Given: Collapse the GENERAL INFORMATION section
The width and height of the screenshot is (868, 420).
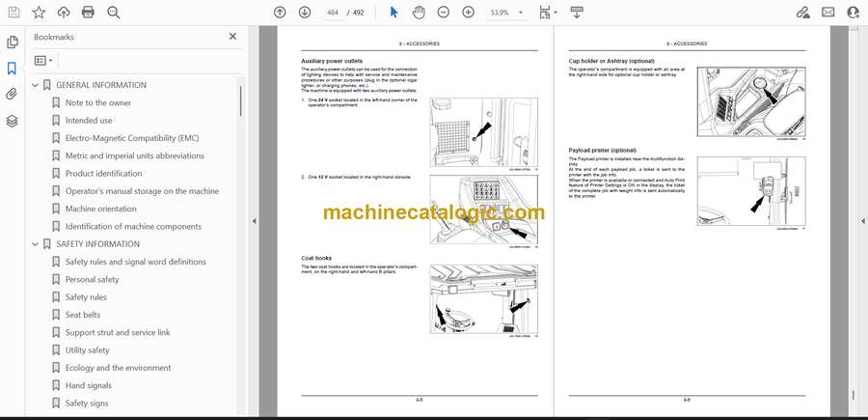Looking at the screenshot, I should pyautogui.click(x=36, y=85).
